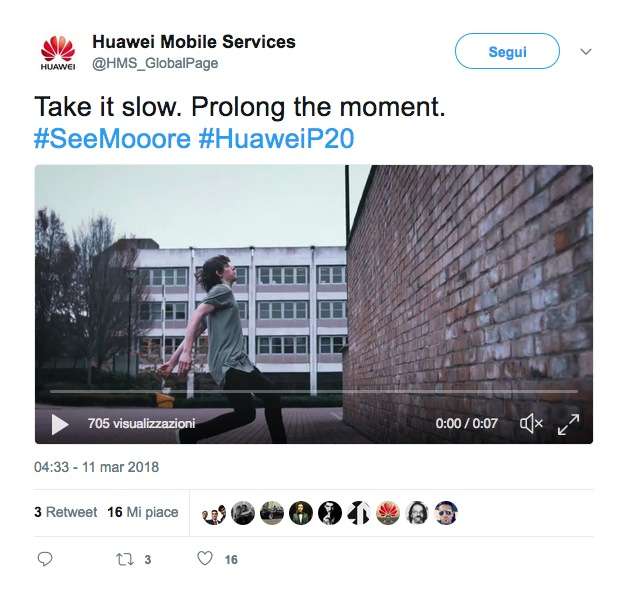Screen dimensions: 630x591
Task: View the 16 Mi piace list
Action: (143, 512)
